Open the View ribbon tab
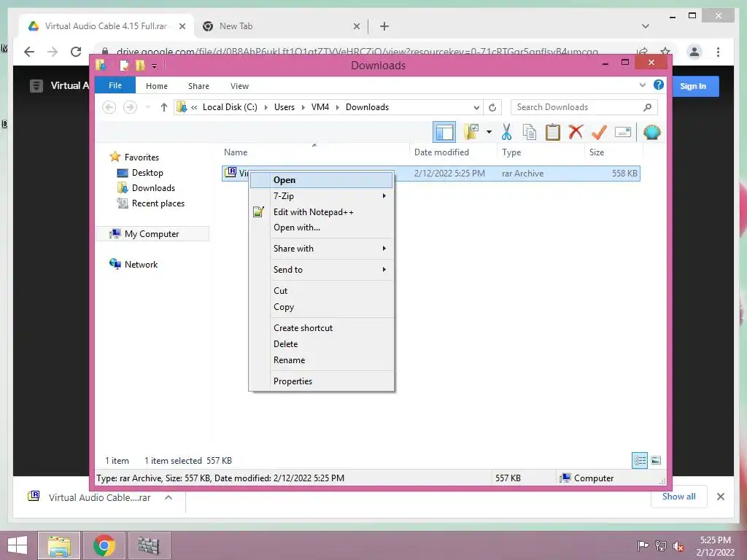The height and width of the screenshot is (560, 747). pos(239,86)
